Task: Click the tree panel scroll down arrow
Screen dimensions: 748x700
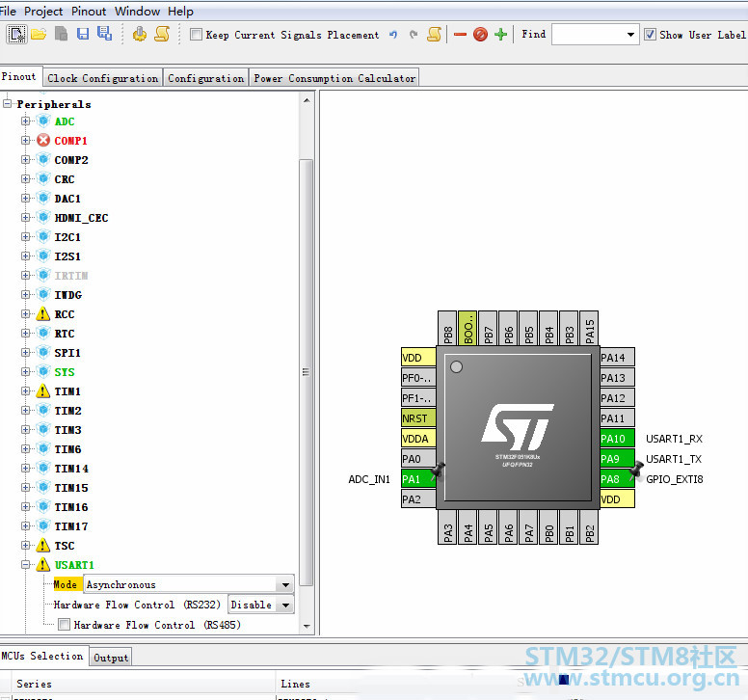Action: tap(307, 626)
